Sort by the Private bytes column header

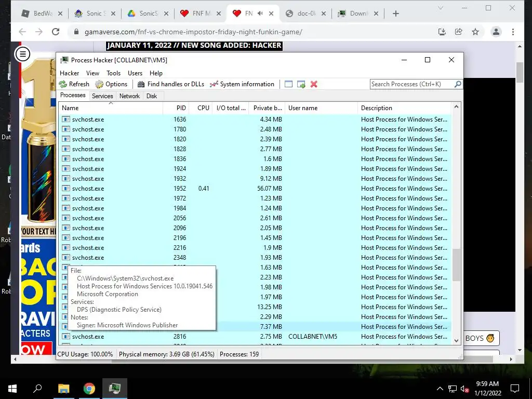pyautogui.click(x=267, y=108)
